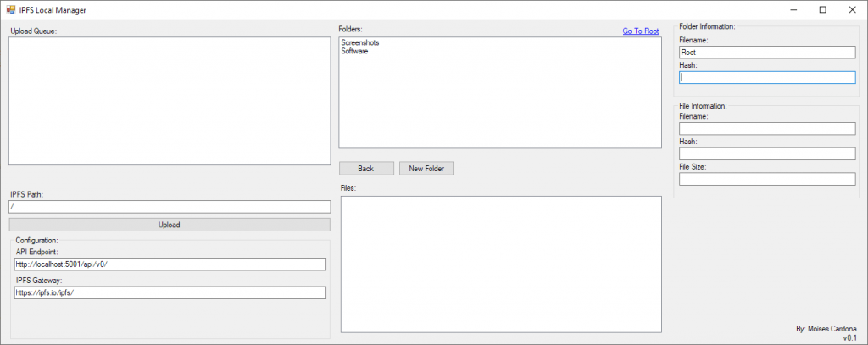This screenshot has height=345, width=868.
Task: Click the 'API Endpoint:' label
Action: [37, 252]
